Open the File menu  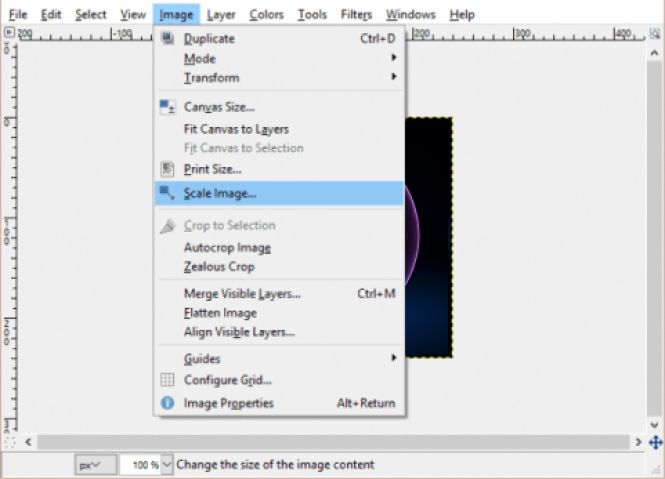coord(18,15)
